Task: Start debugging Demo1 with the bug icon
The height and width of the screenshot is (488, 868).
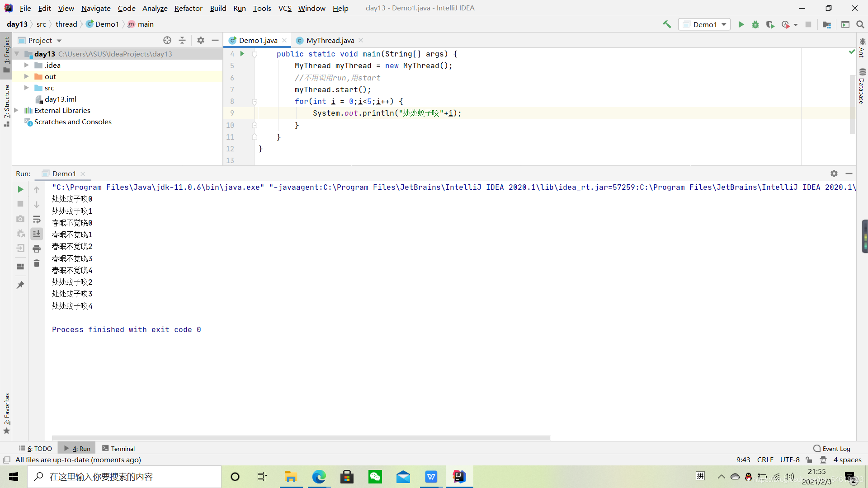Action: click(x=755, y=24)
